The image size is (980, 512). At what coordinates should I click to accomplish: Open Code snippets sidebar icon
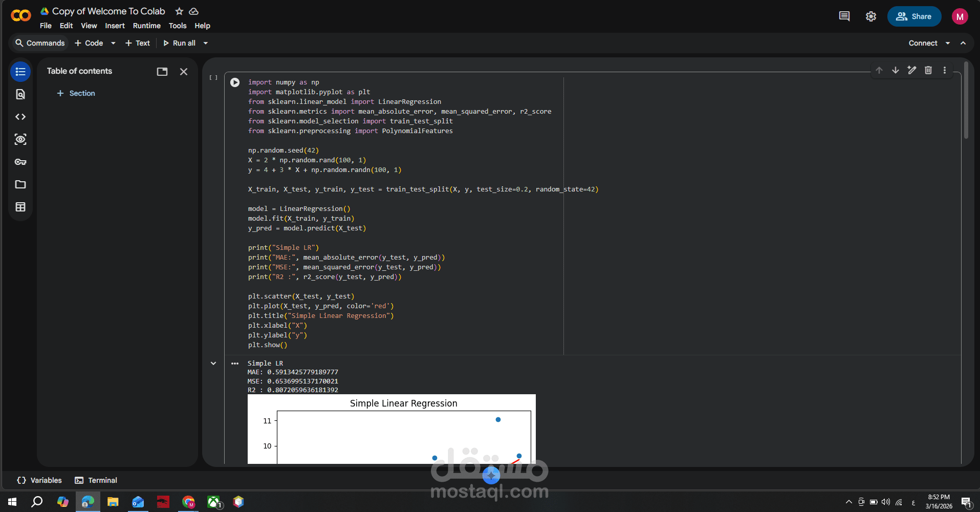(20, 117)
